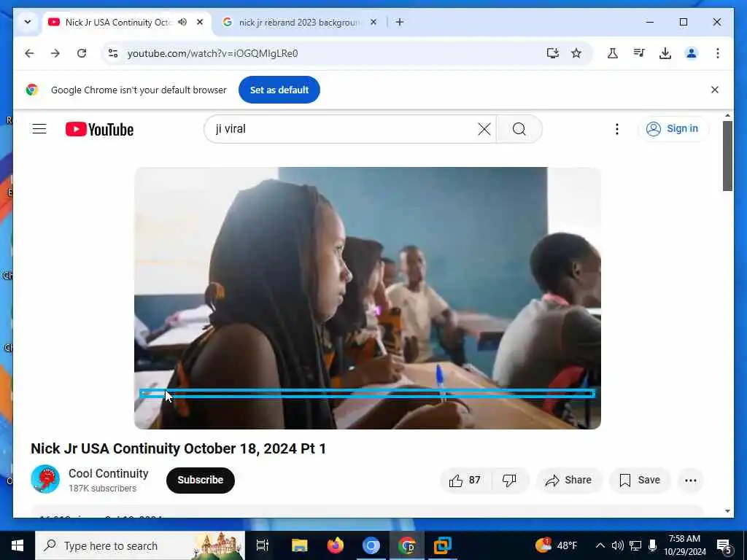
Task: Dismiss the default browser notification bar
Action: coord(715,90)
